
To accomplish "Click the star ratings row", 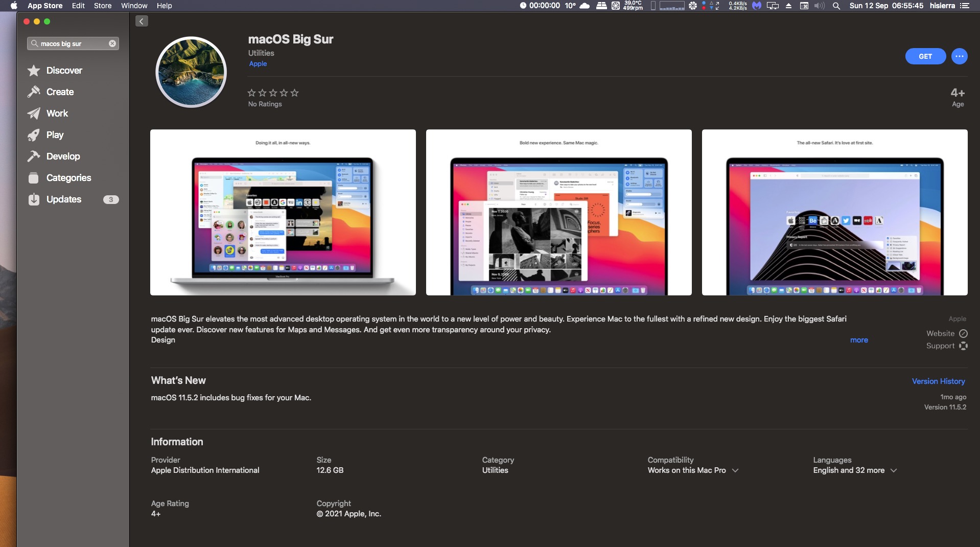I will tap(273, 93).
